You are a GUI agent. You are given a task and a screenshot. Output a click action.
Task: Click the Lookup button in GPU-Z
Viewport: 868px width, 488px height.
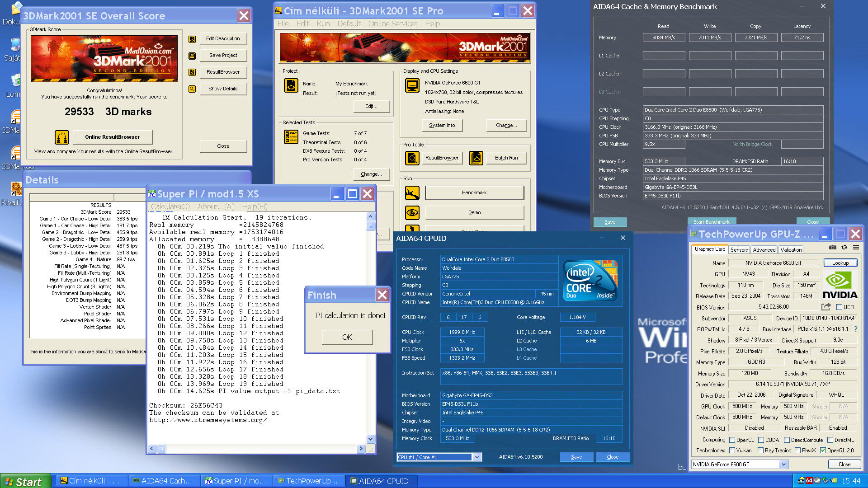click(x=840, y=263)
